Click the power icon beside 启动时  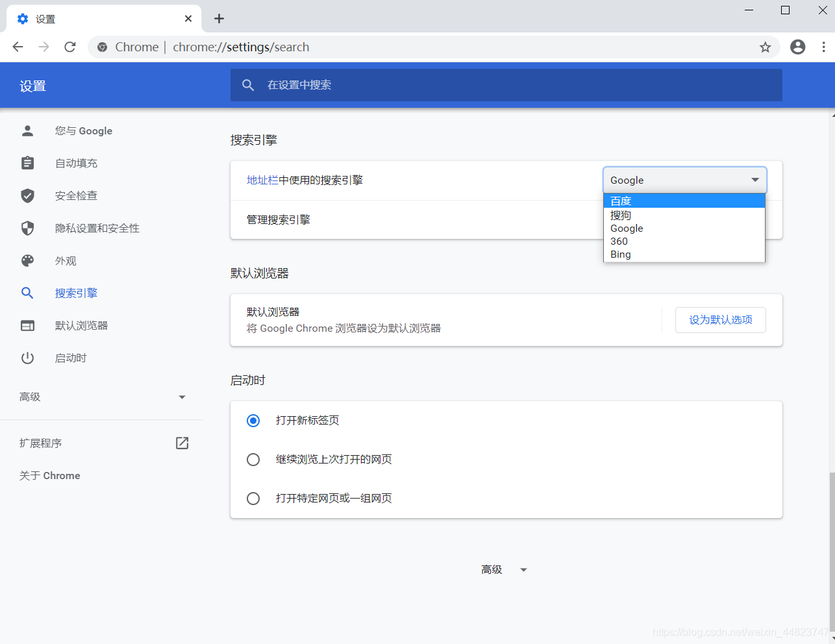point(27,358)
